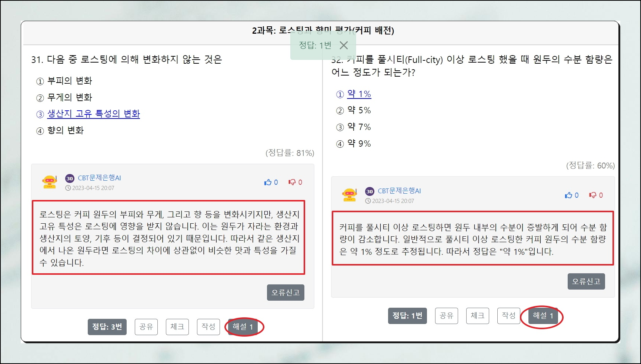Click 작성 button for question 31
The width and height of the screenshot is (641, 364).
[208, 327]
